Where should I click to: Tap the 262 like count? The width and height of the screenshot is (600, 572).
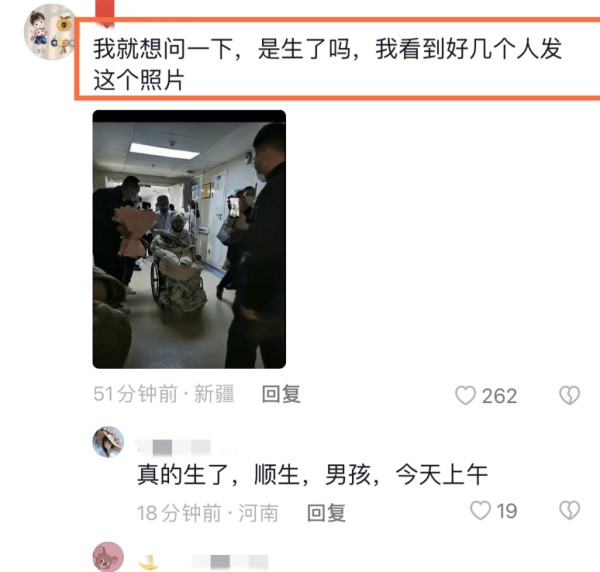[x=499, y=396]
